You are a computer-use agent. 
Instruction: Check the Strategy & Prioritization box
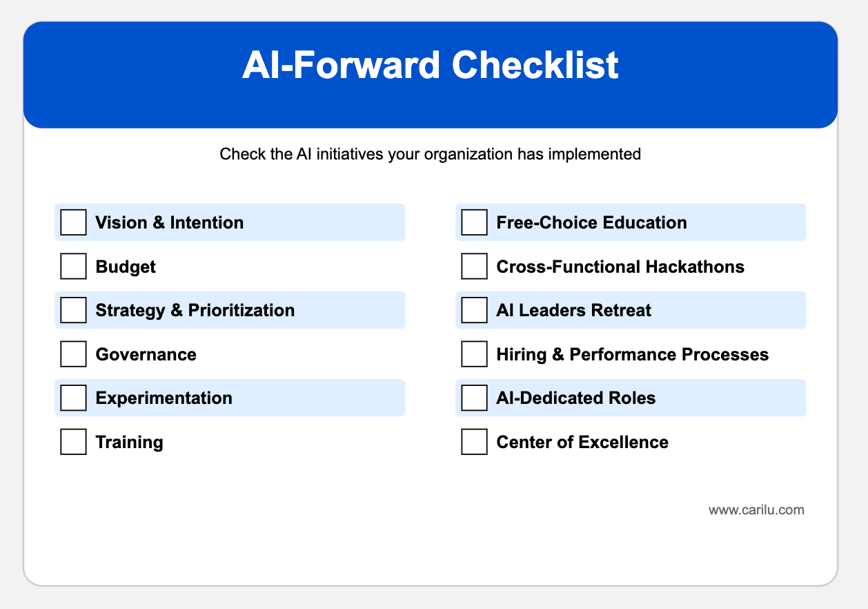[x=74, y=310]
